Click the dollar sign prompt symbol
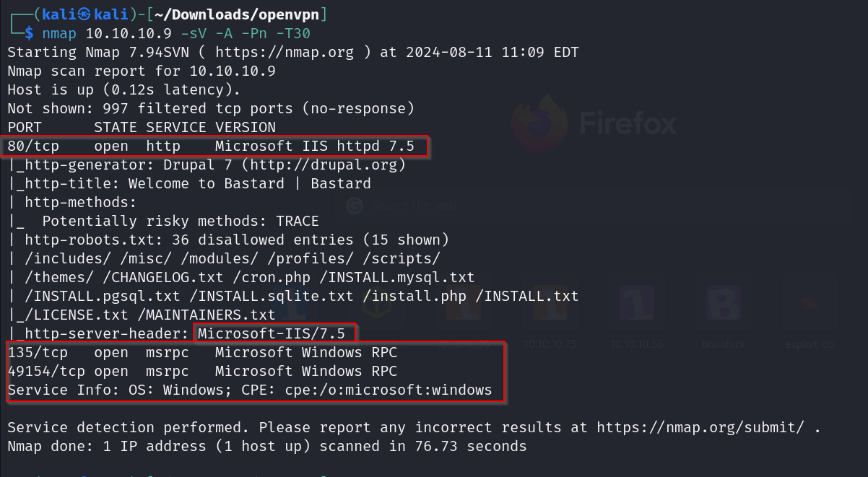The image size is (868, 477). [x=28, y=33]
